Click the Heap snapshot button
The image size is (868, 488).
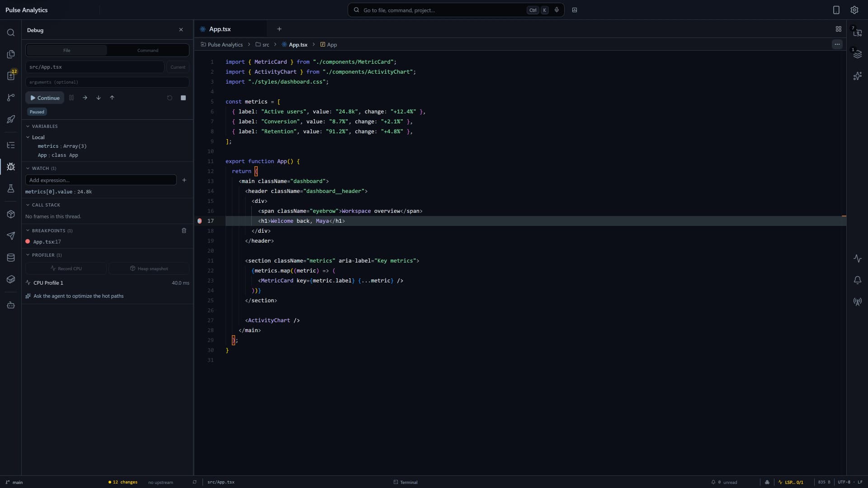[x=149, y=268]
